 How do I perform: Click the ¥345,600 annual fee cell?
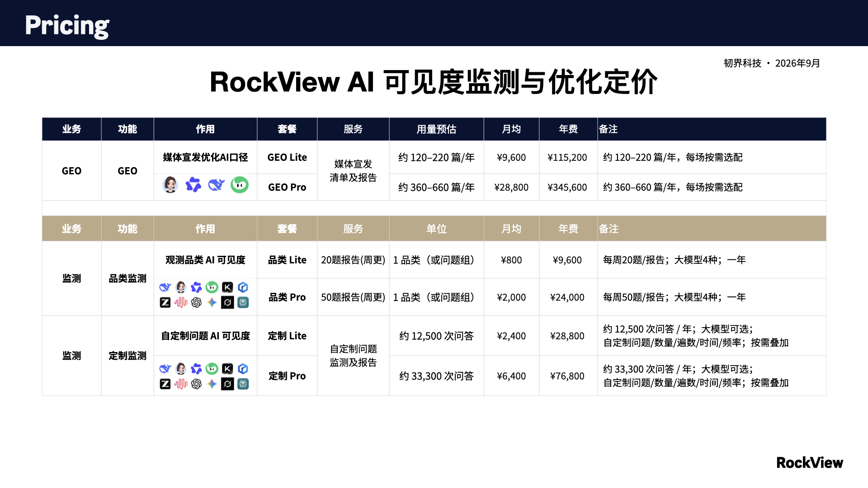point(567,187)
